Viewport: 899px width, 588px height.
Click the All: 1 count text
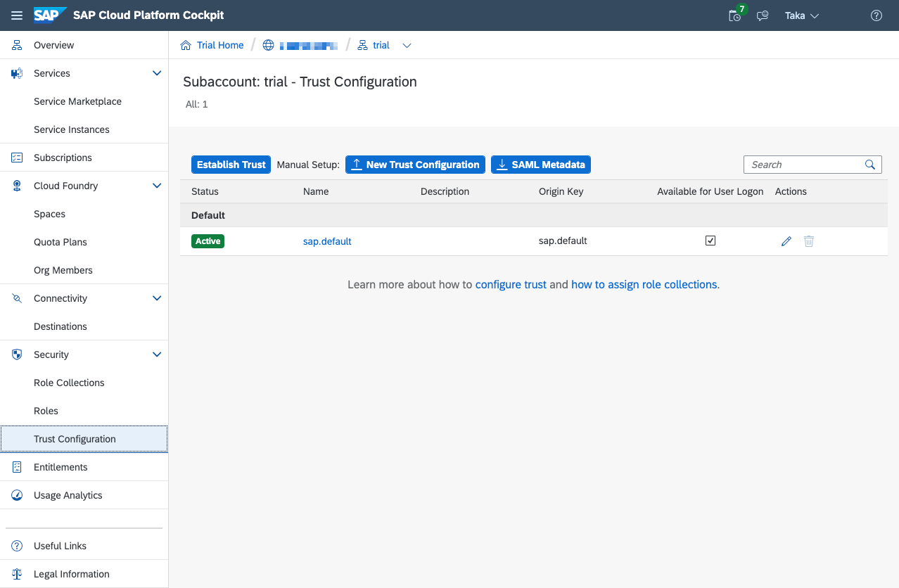[x=196, y=104]
